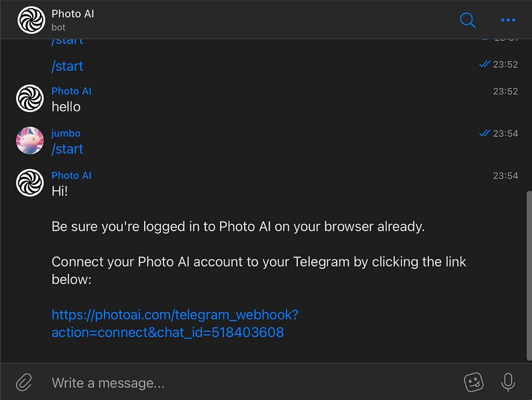Open the three-dots more options menu
Screen dimensions: 532x400
tap(508, 20)
